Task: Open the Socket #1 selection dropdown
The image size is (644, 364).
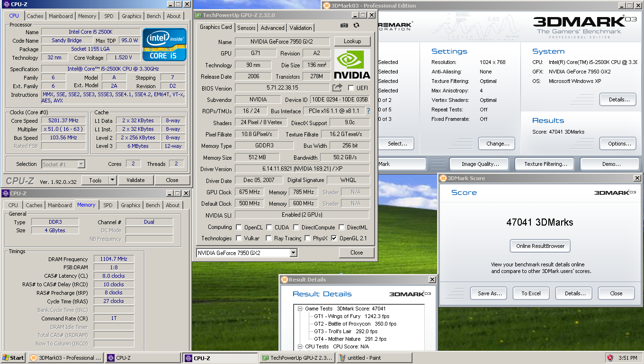Action: click(81, 164)
